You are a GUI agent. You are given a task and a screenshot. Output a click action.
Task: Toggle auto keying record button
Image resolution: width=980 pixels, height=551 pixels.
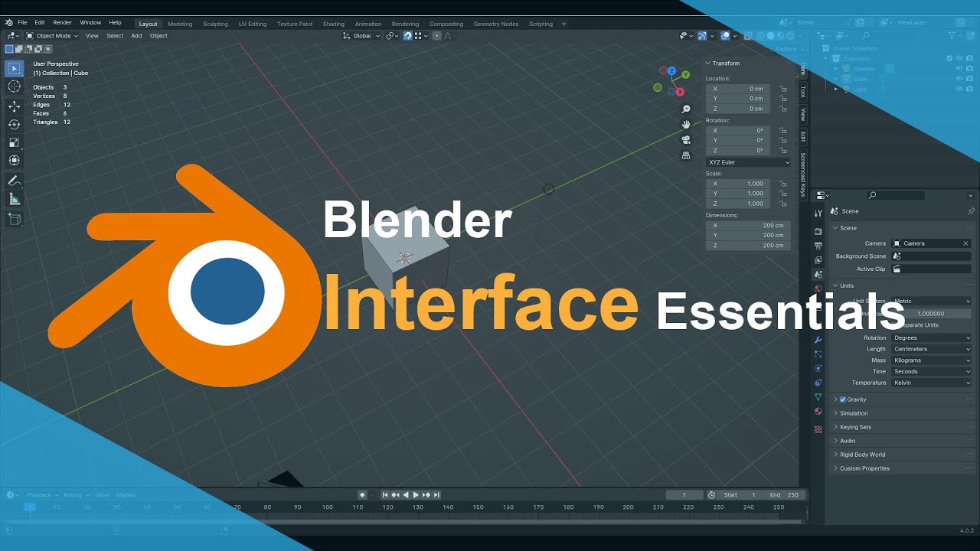pos(363,495)
